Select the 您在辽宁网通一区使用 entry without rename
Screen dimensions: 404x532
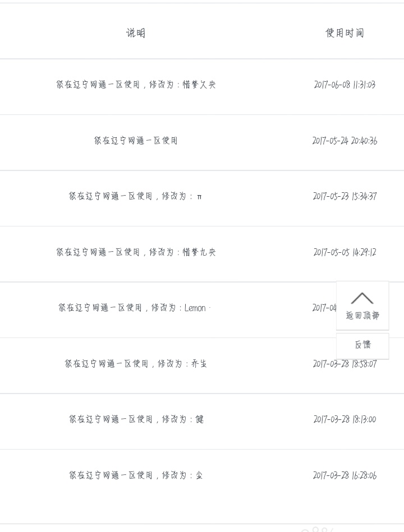click(x=136, y=141)
